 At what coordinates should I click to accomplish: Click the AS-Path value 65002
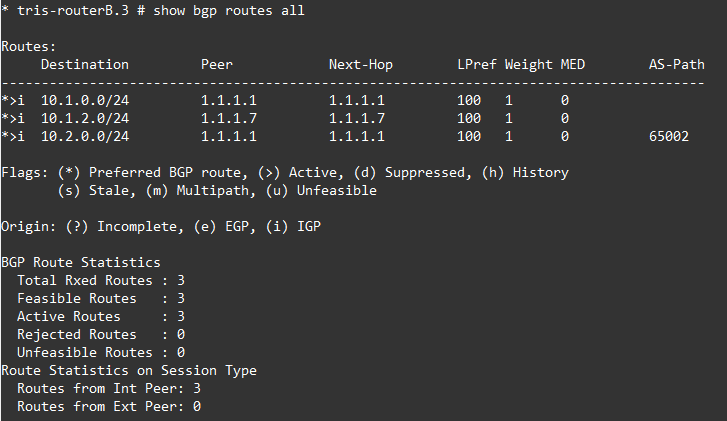(x=669, y=137)
